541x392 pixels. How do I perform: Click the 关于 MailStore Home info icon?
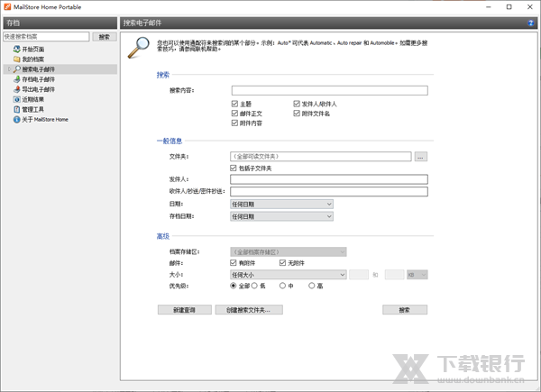tap(16, 119)
